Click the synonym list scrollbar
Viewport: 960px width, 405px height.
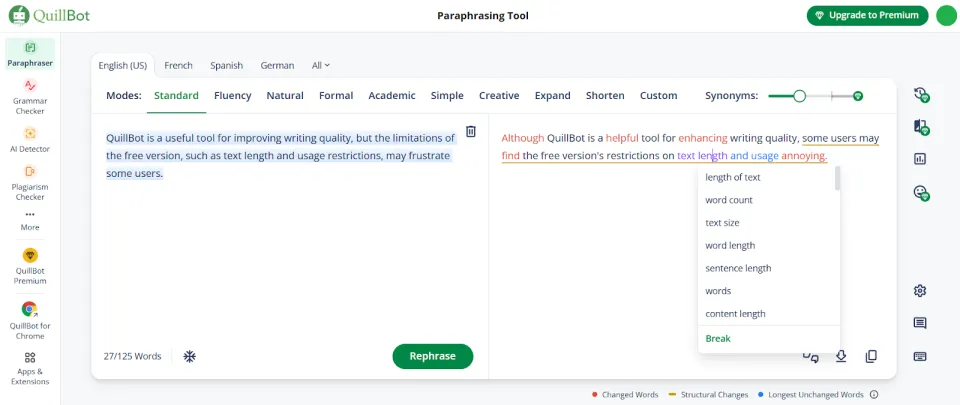click(x=837, y=178)
